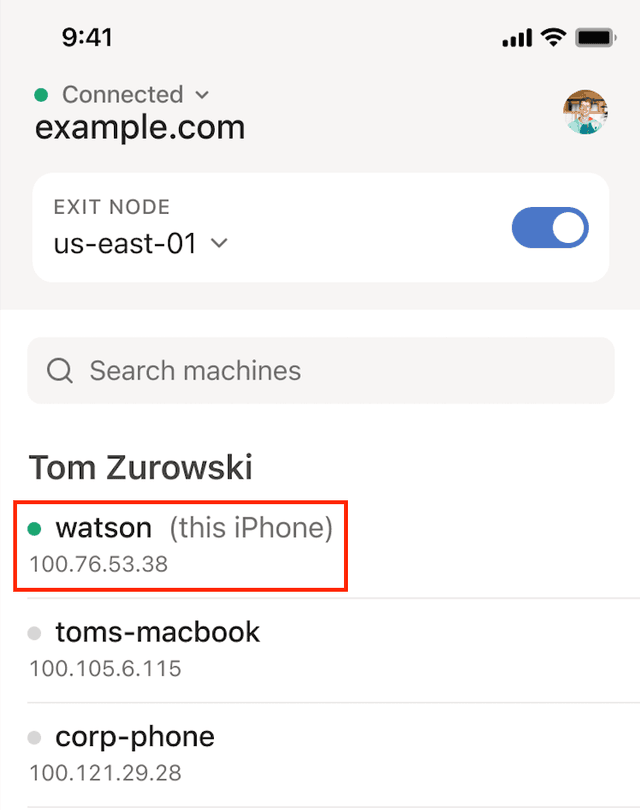Open the us-east-01 exit node dropdown

(x=140, y=243)
